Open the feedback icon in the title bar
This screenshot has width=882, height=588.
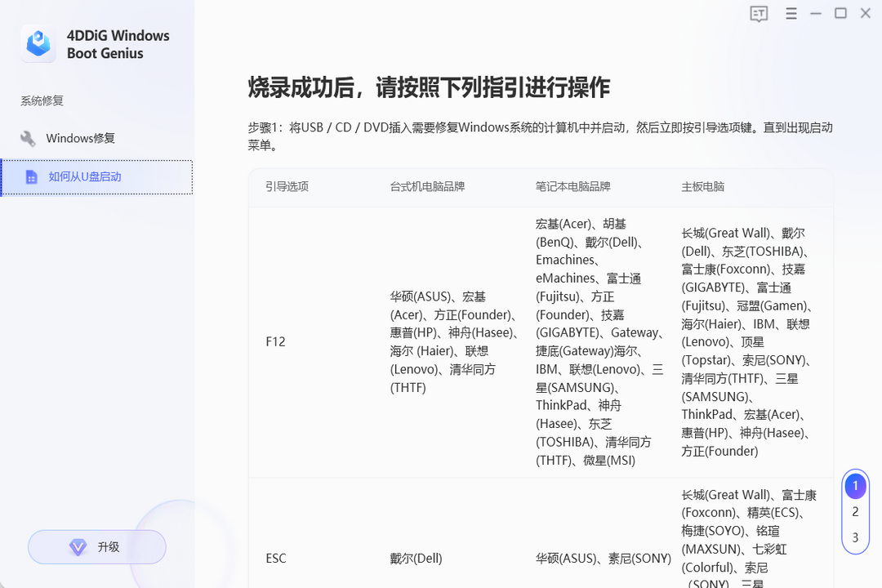(x=758, y=13)
